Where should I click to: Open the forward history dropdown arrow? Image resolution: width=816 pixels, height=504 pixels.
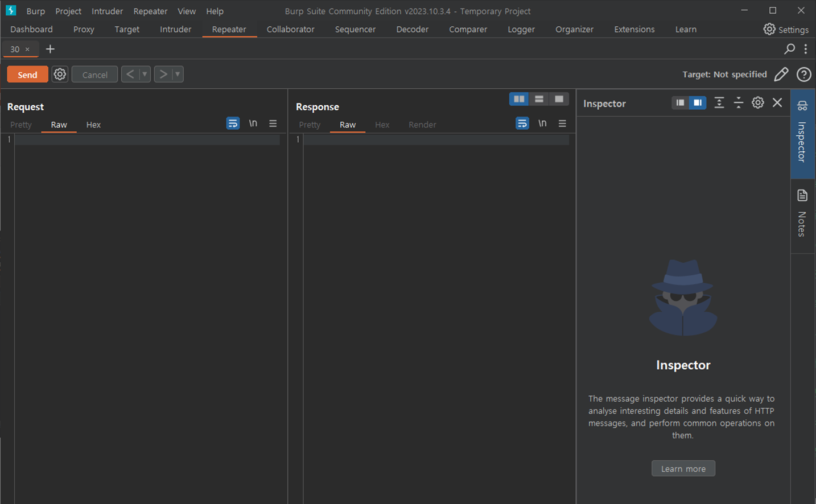[178, 74]
